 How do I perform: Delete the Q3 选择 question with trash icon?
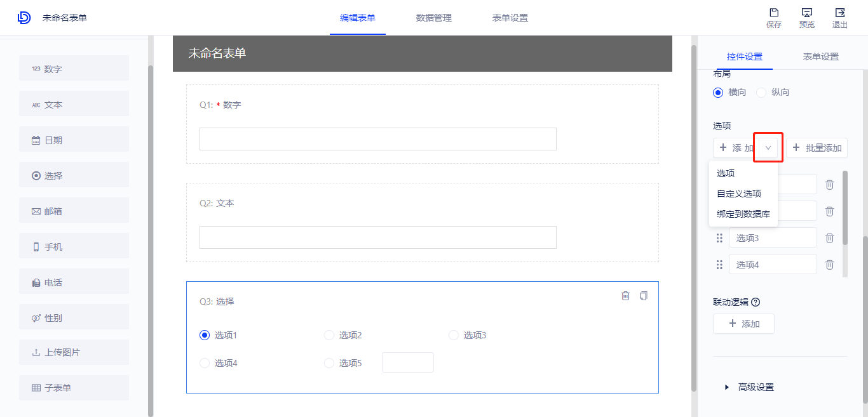pos(625,296)
